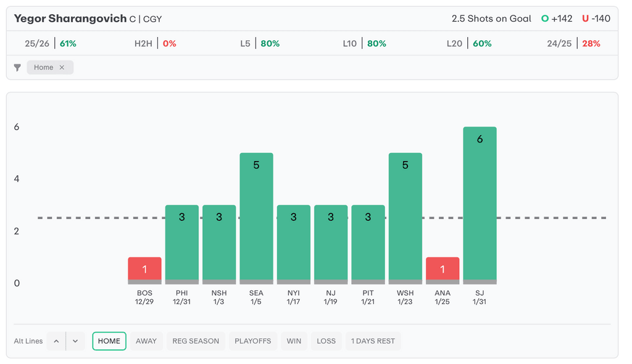Filter by LOSS results
Image resolution: width=632 pixels, height=364 pixels.
pyautogui.click(x=326, y=341)
